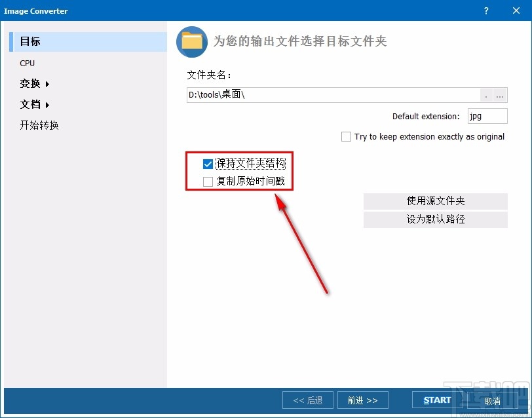Expand the 文档 submenu arrow
The width and height of the screenshot is (532, 418).
point(47,105)
